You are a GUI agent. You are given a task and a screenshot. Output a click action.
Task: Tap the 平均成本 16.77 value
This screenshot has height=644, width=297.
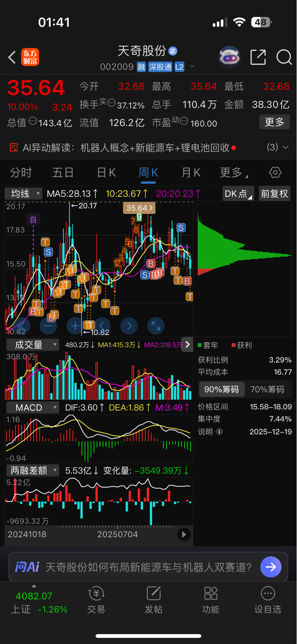coord(283,372)
